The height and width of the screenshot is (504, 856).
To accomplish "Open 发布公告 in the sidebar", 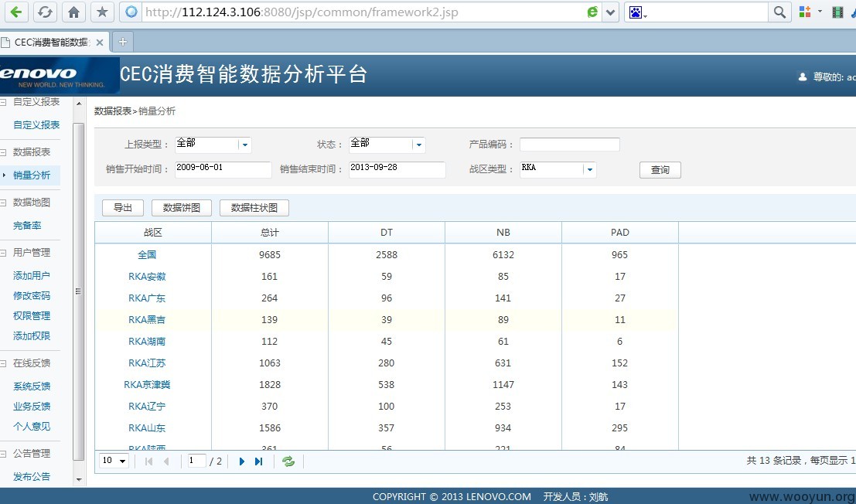I will [32, 477].
